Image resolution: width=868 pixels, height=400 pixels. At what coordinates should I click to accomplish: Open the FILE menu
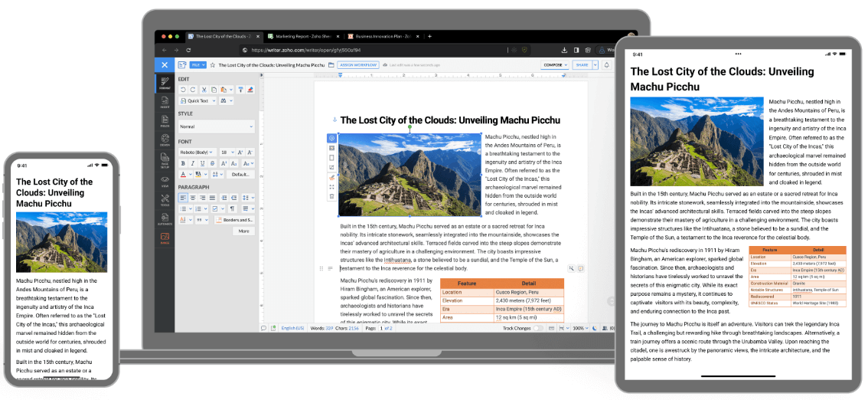(x=198, y=65)
